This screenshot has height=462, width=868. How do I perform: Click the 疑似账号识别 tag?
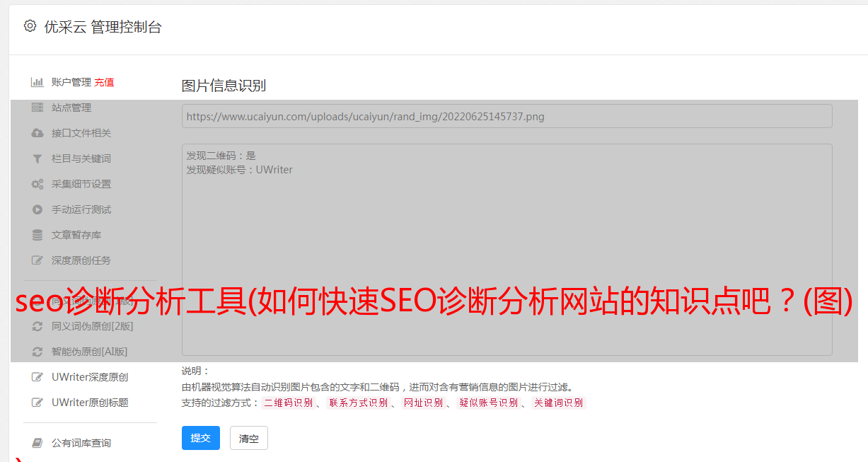pos(488,403)
